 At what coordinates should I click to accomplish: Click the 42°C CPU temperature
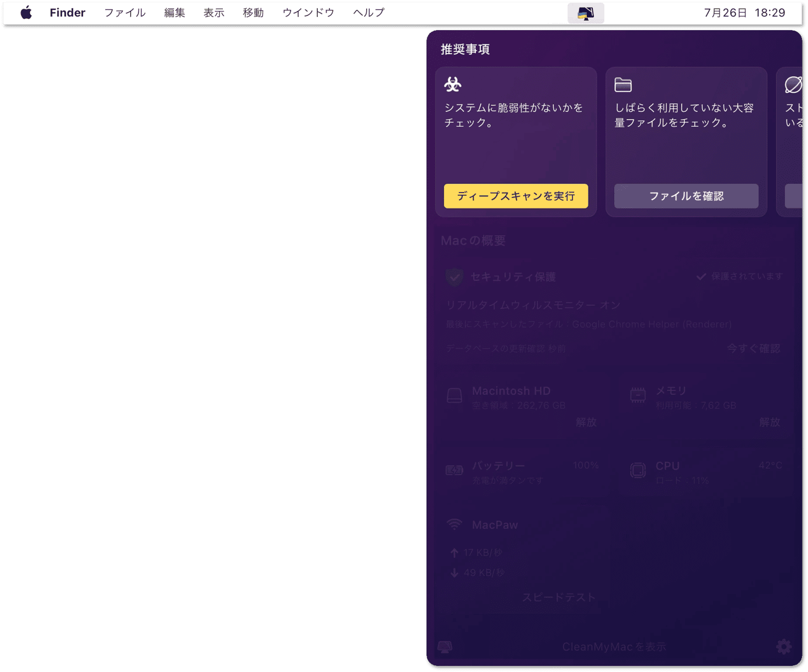click(770, 465)
